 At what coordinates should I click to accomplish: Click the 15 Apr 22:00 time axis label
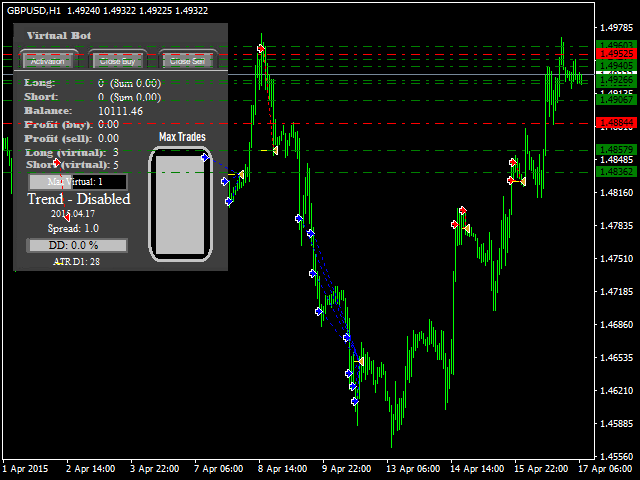541,469
